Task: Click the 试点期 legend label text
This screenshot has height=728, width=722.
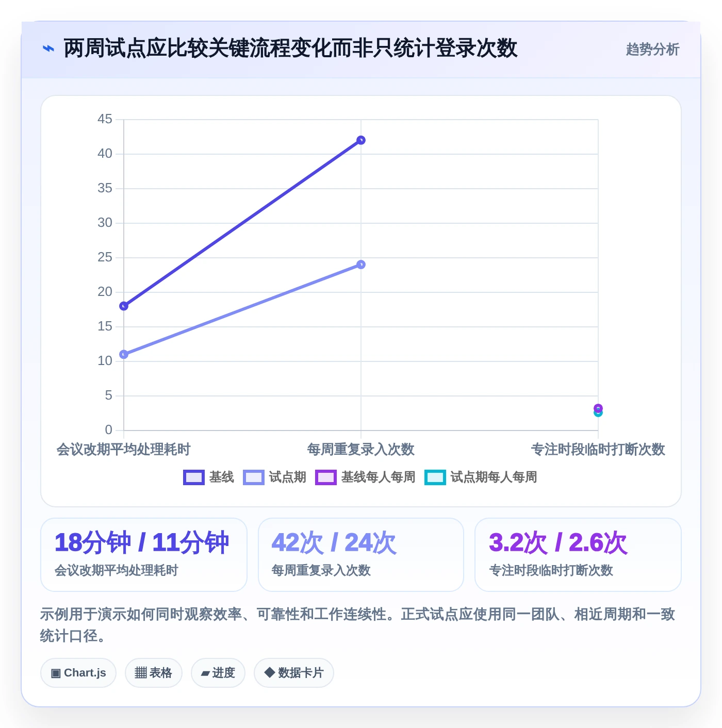Action: [x=288, y=477]
